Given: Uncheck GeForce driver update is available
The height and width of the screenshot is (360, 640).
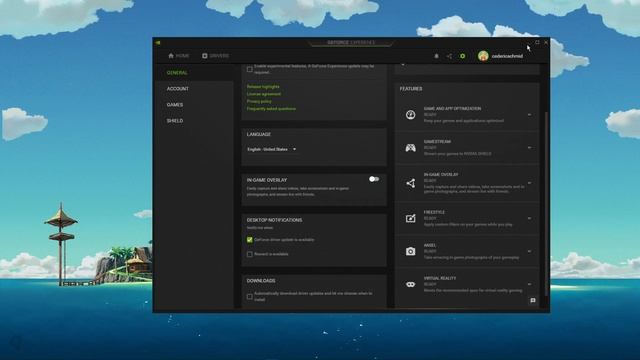Looking at the screenshot, I should click(249, 240).
